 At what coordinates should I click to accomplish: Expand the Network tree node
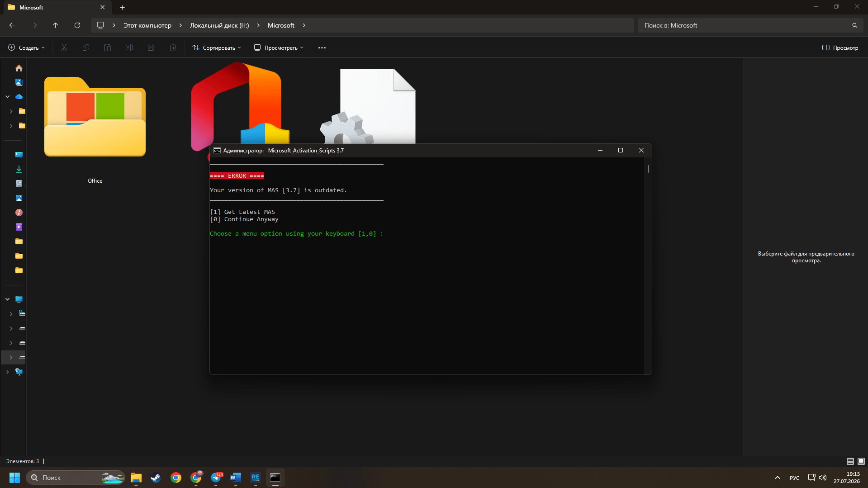8,372
